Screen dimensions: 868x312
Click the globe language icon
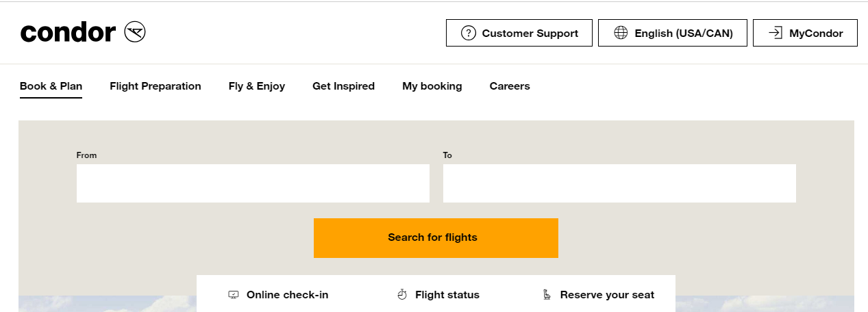(621, 33)
